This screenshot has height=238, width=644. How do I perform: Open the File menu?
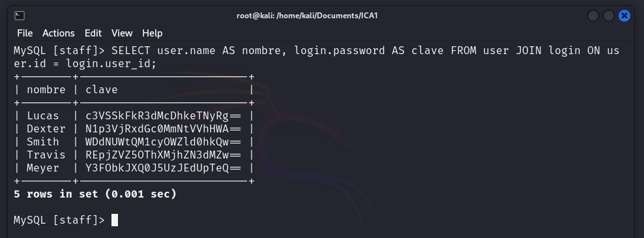pos(25,33)
